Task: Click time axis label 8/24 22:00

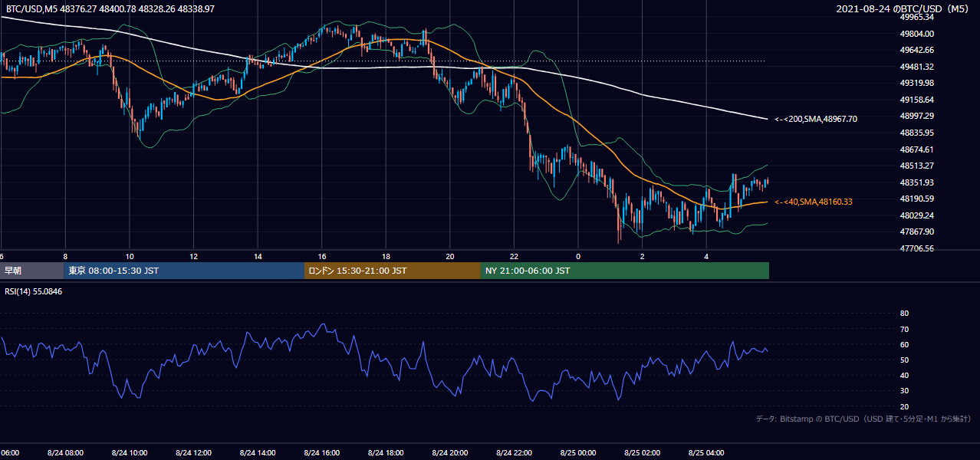Action: coord(514,453)
